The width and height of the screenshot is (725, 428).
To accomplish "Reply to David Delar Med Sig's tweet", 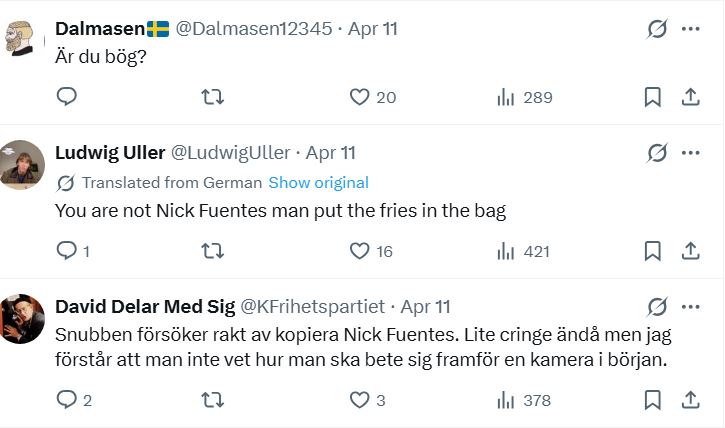I will (67, 400).
